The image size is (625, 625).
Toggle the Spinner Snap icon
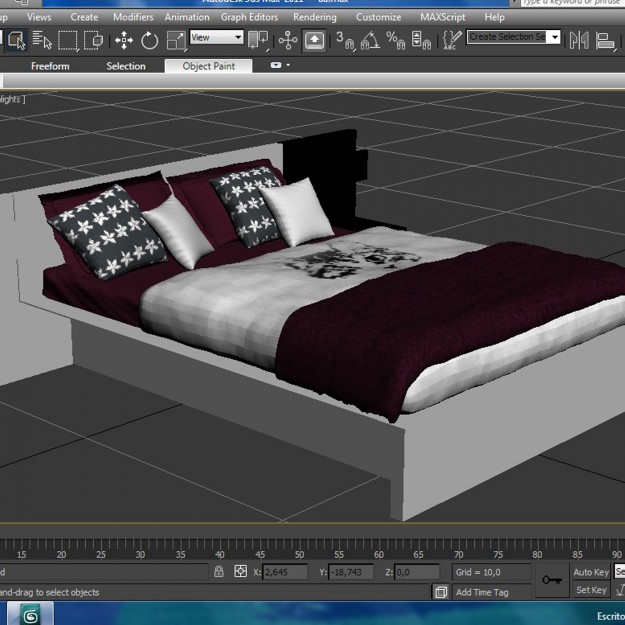pos(421,40)
